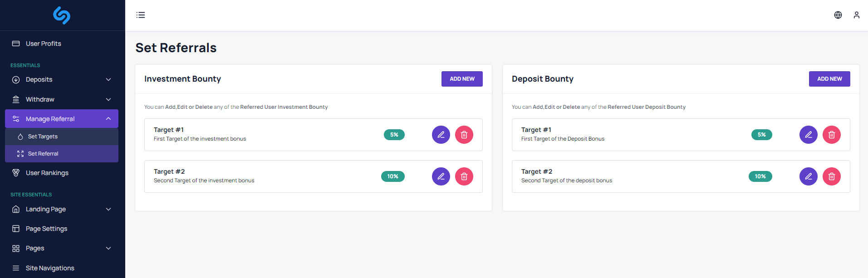Open the language globe icon

(838, 15)
